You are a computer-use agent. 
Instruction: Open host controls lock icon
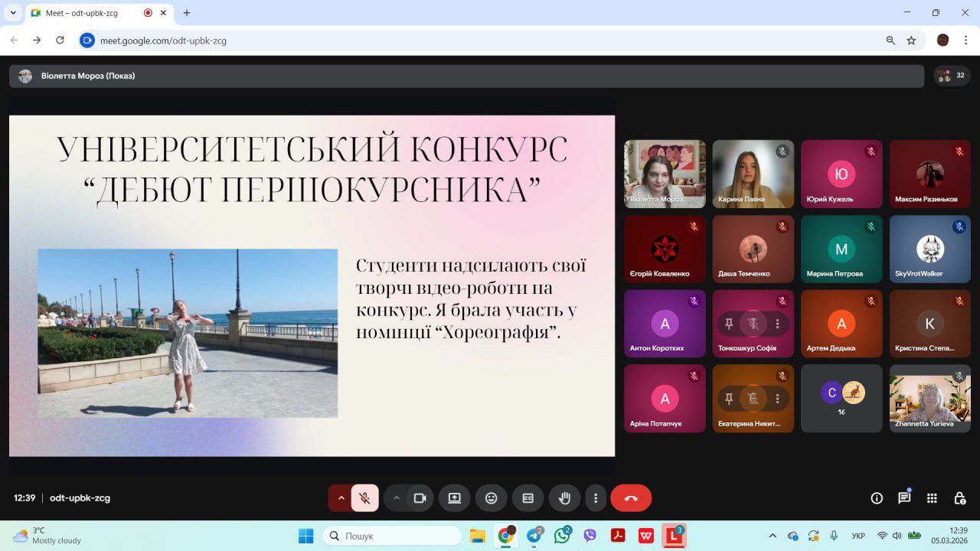click(x=959, y=498)
